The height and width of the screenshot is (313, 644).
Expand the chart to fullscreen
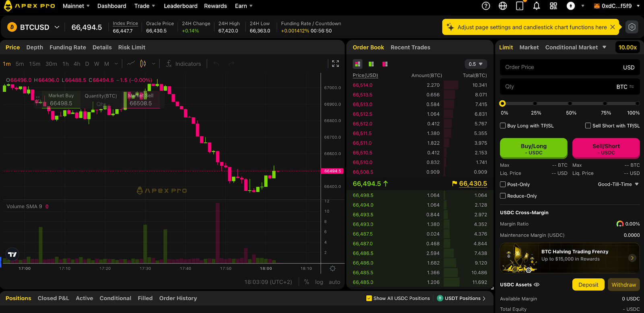(336, 64)
